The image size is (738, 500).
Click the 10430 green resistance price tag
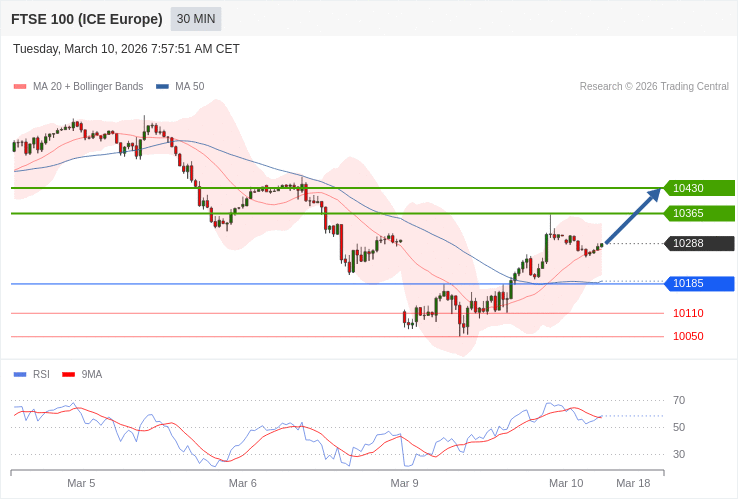point(699,188)
